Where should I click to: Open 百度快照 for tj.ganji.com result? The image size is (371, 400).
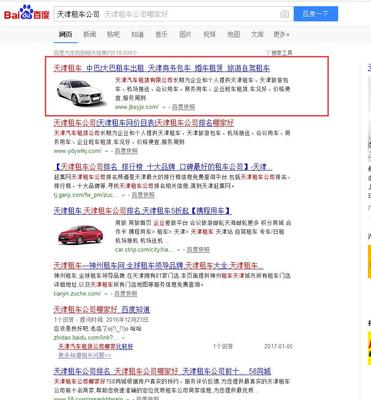point(143,195)
